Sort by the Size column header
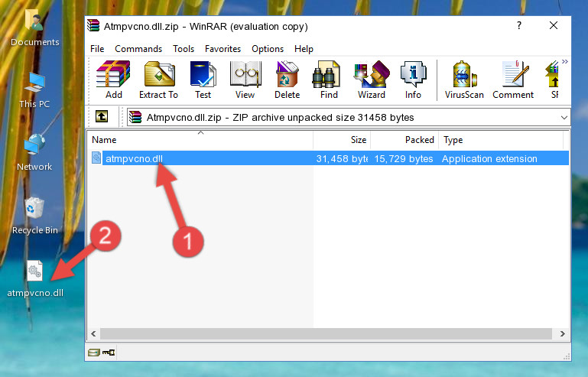The width and height of the screenshot is (588, 377). tap(342, 140)
